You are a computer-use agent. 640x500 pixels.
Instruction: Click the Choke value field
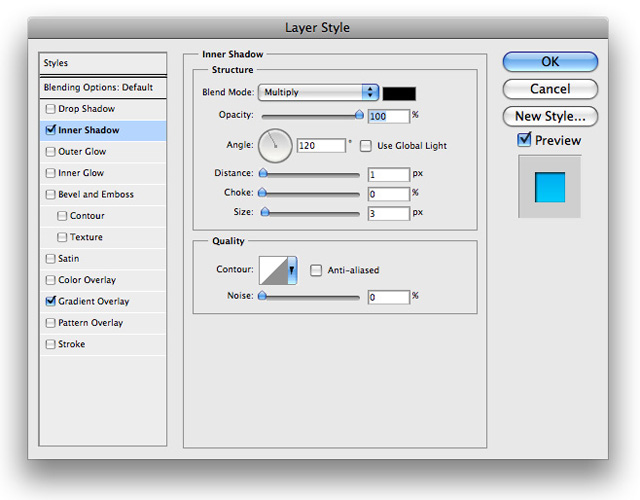pos(389,194)
